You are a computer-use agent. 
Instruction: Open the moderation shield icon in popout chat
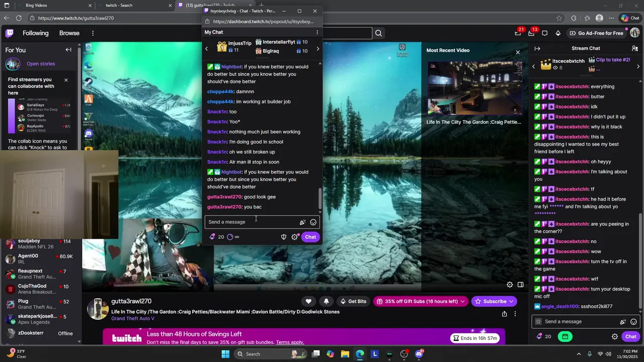pos(284,237)
